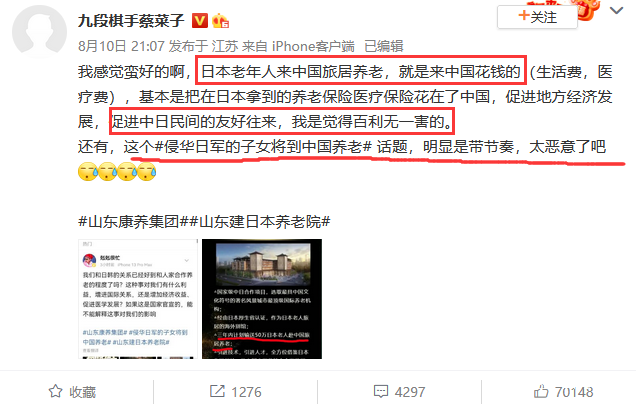The image size is (636, 404).
Task: Expand the post options chevron
Action: click(x=617, y=11)
